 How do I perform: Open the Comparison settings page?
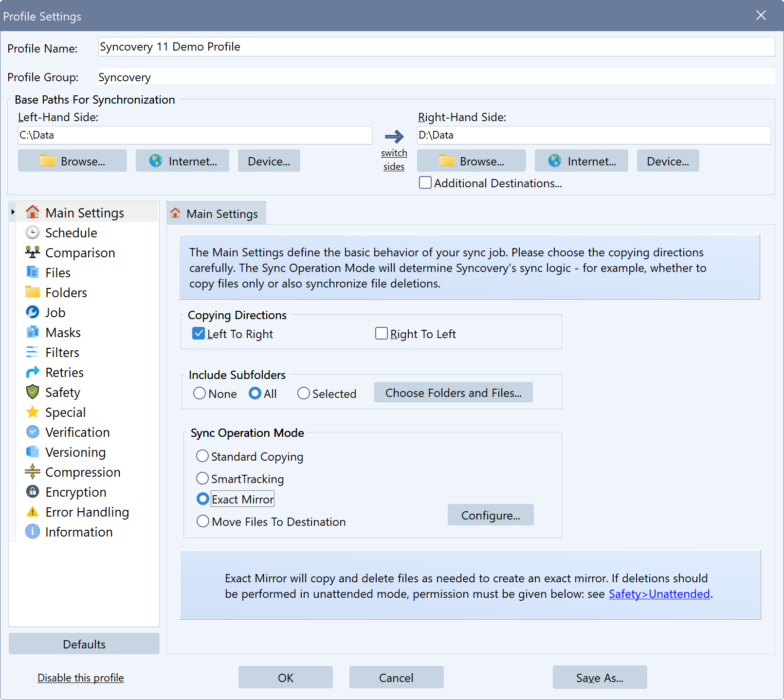pyautogui.click(x=80, y=252)
